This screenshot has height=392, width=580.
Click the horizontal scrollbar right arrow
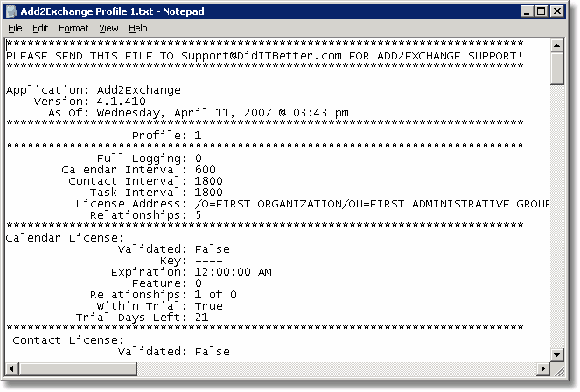[x=543, y=368]
